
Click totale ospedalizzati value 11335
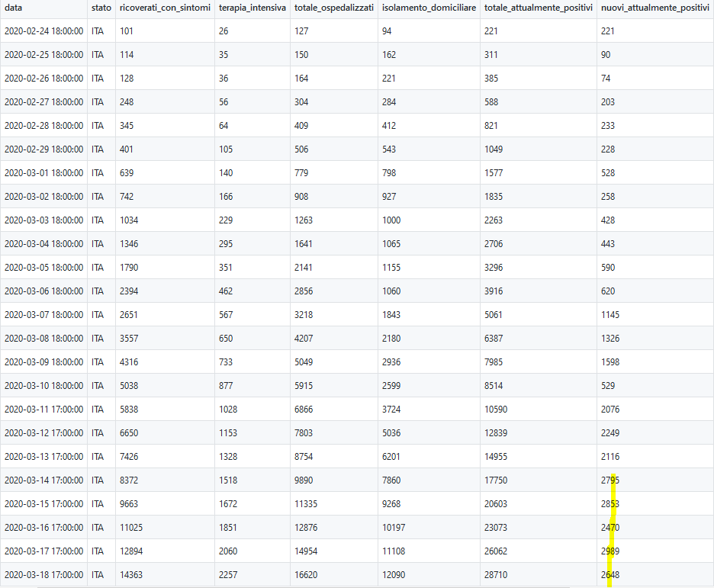(306, 504)
